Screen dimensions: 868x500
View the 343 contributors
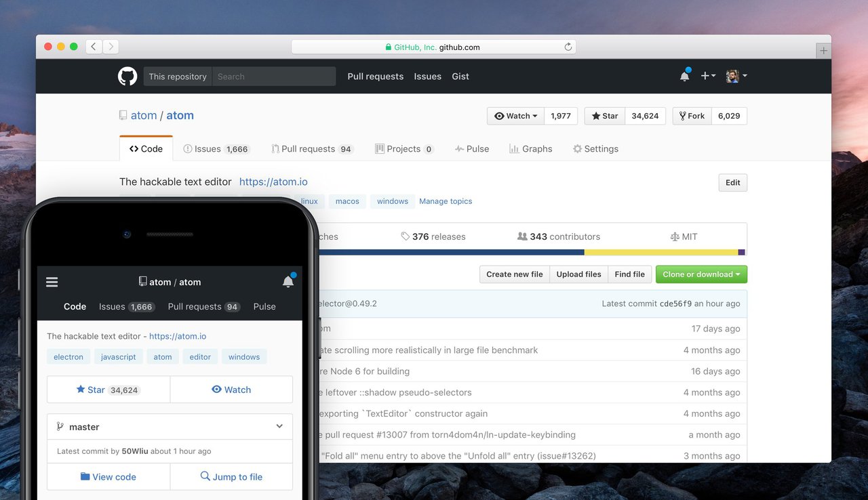[x=559, y=236]
